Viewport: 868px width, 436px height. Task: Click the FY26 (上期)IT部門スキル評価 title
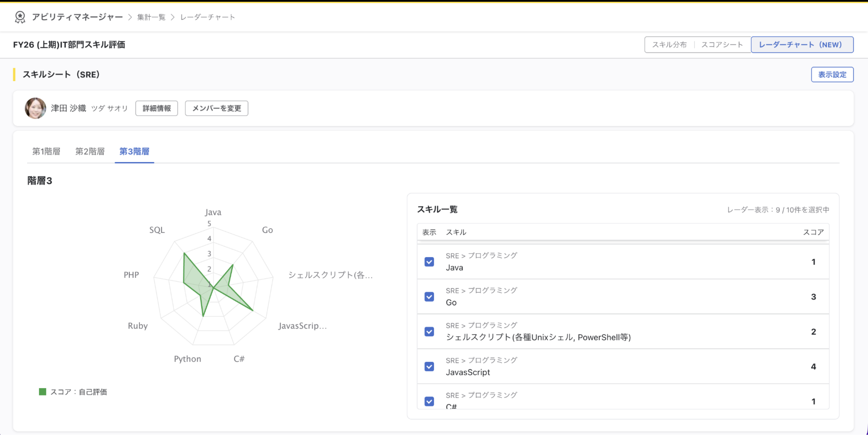[69, 45]
